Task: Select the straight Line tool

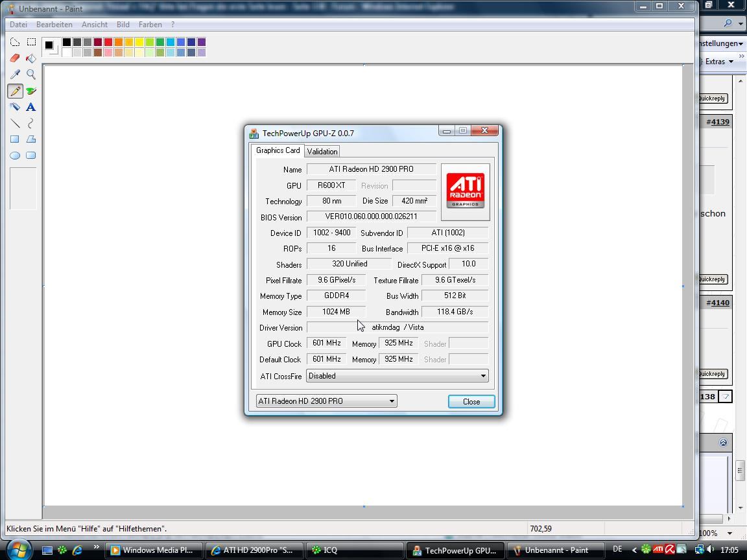Action: 15,123
